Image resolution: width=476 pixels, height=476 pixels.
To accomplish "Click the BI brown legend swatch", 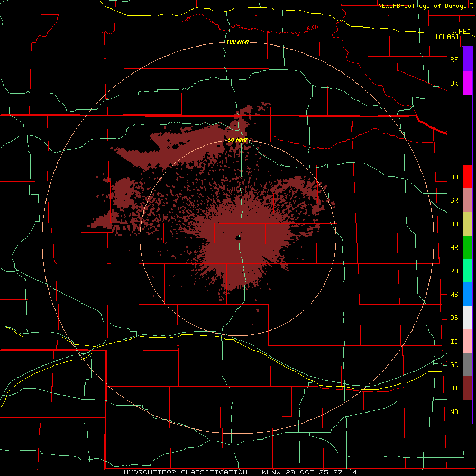I will click(x=467, y=388).
